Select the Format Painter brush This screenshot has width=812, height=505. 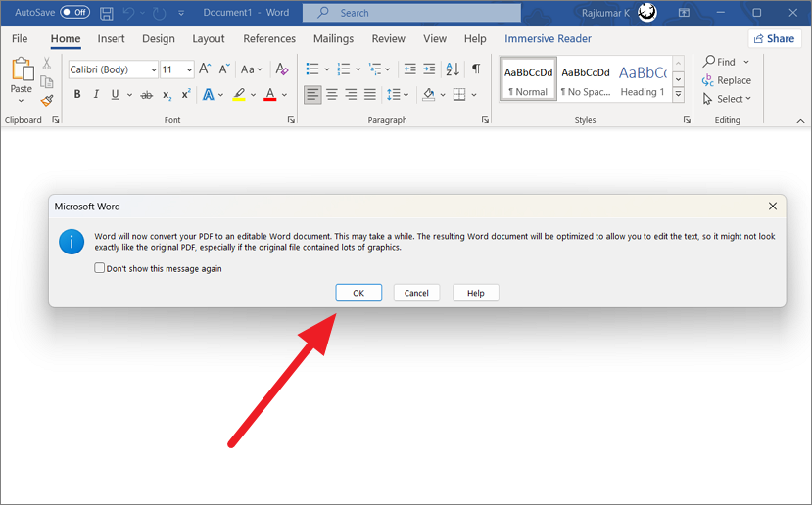47,100
